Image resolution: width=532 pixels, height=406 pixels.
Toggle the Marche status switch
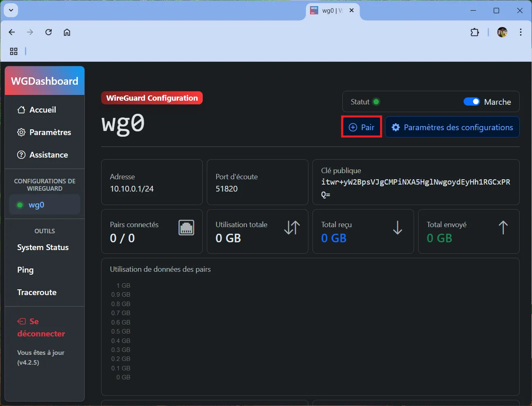click(x=471, y=101)
